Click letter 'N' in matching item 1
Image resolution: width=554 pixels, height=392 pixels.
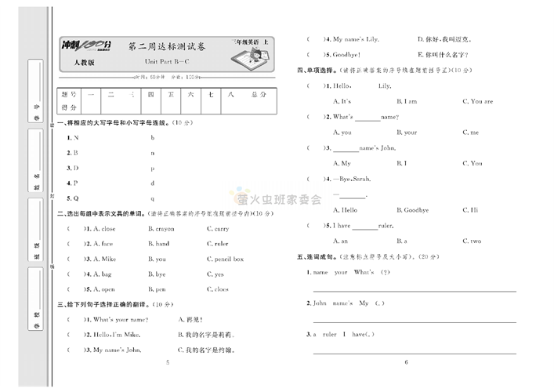(x=76, y=138)
